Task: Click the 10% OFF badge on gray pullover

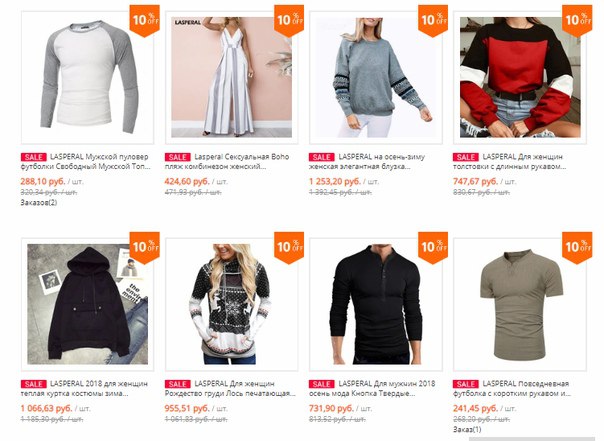Action: 144,20
